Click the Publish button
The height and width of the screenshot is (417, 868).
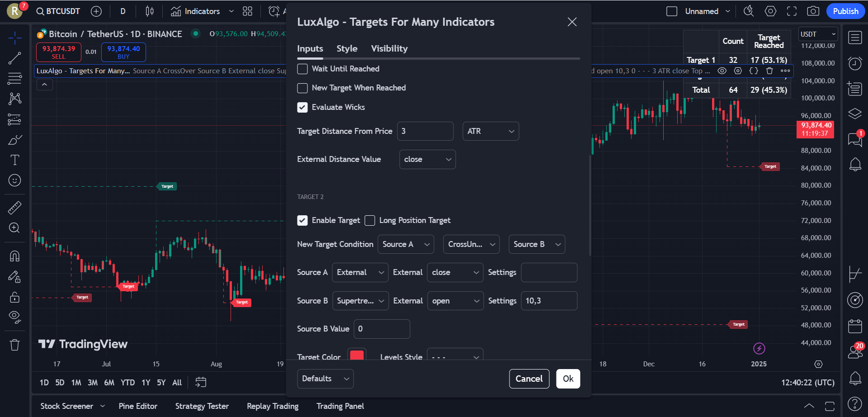(845, 11)
